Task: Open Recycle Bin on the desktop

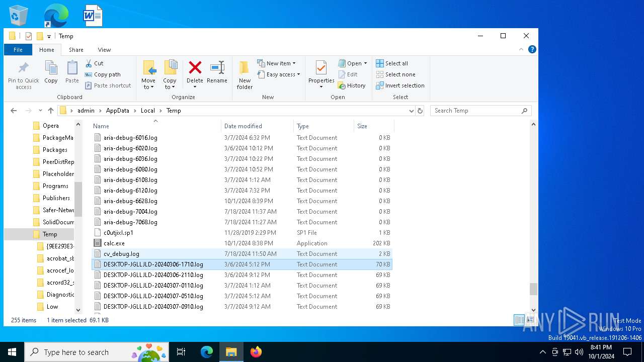Action: pos(19,16)
